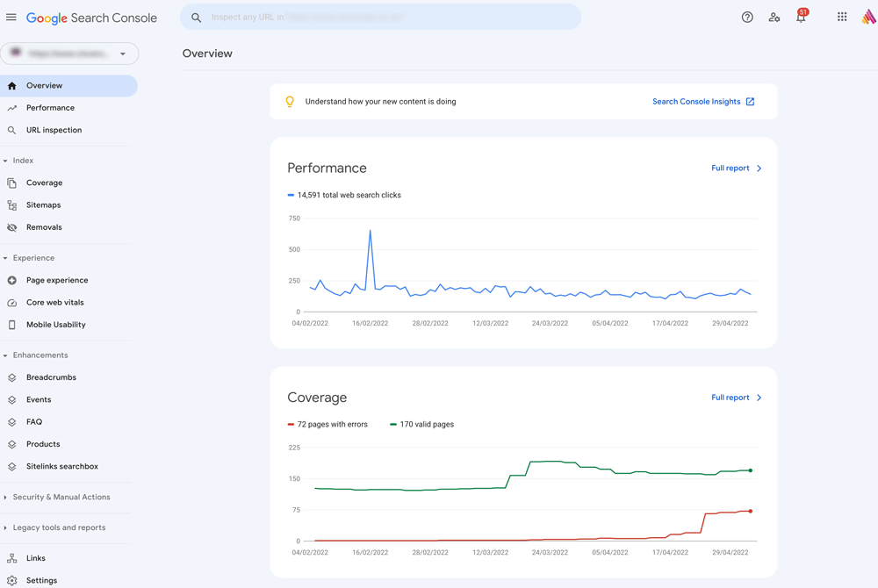Click the Inspect any URL search field

click(380, 18)
